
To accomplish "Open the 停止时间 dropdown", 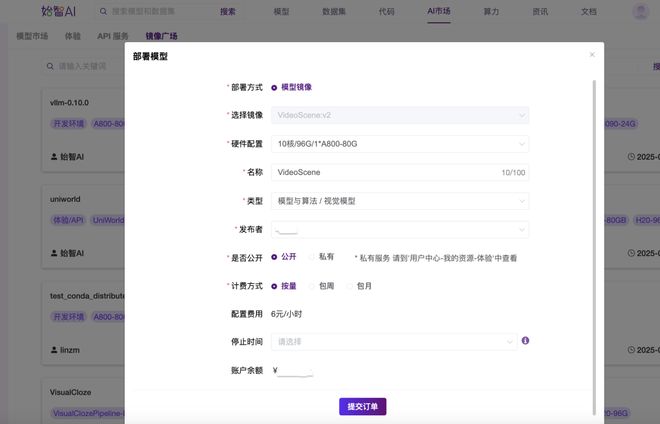I will [394, 341].
